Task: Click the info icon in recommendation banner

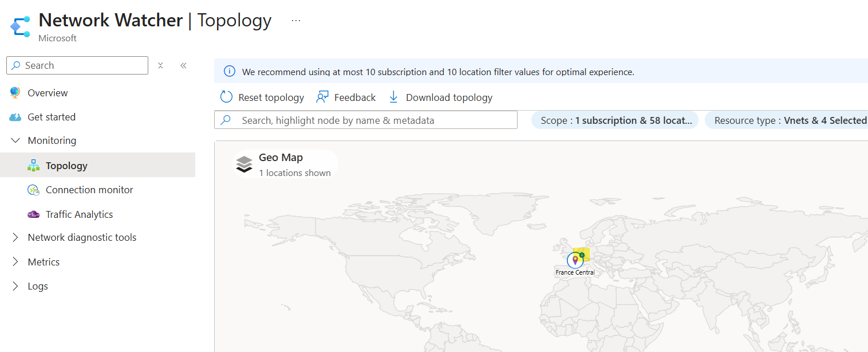Action: 229,72
